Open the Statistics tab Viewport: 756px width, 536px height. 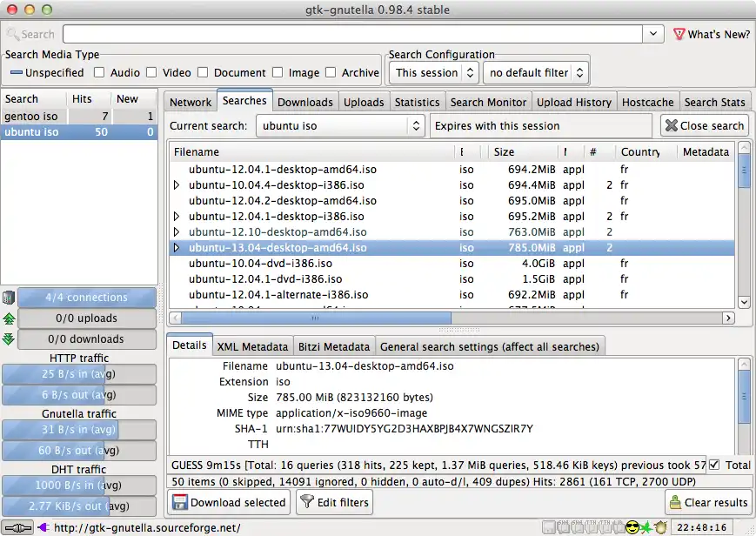coord(417,103)
